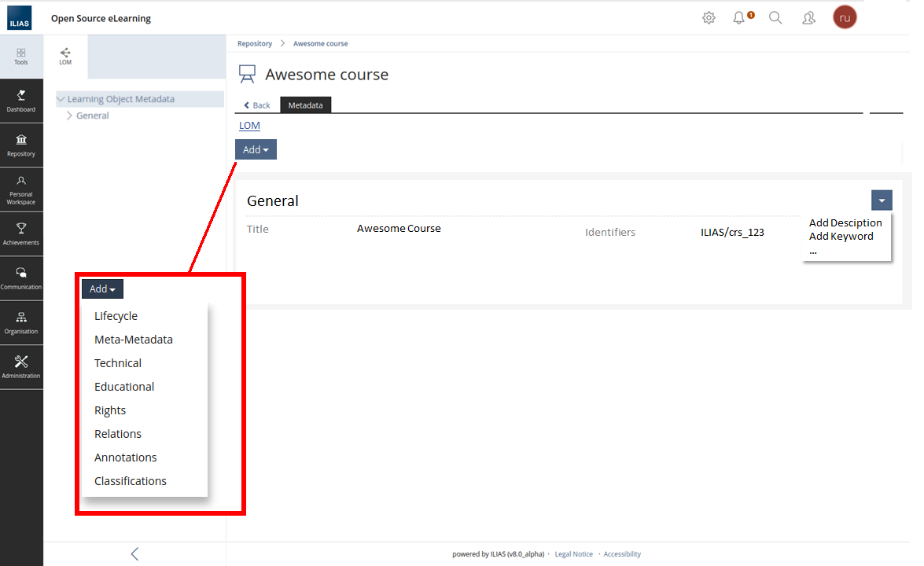
Task: Open the Add dropdown below LOM
Action: (x=256, y=149)
